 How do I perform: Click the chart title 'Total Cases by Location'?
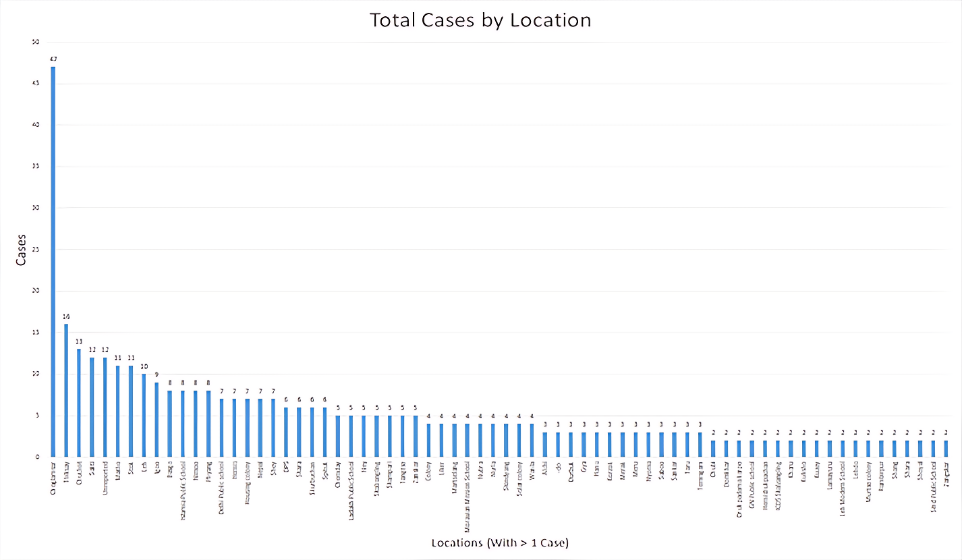[480, 20]
